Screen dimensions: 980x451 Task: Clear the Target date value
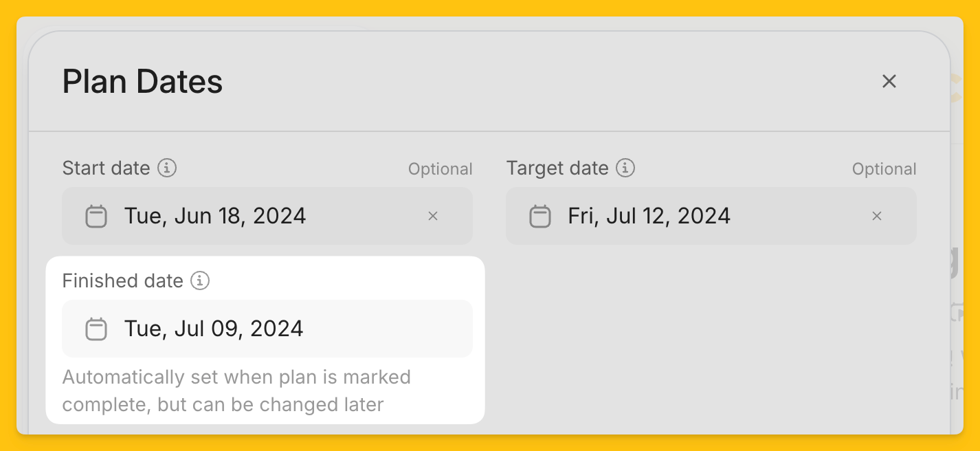coord(877,216)
